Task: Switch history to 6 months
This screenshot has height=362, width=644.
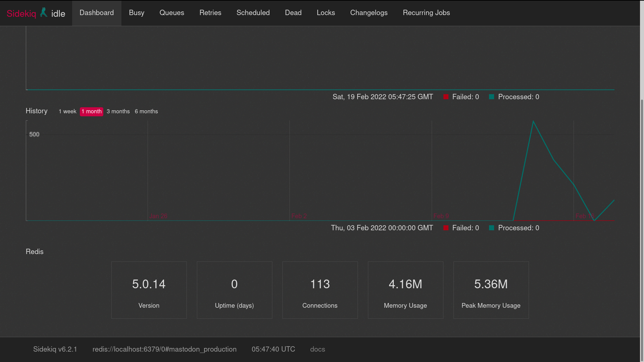Action: 146,112
